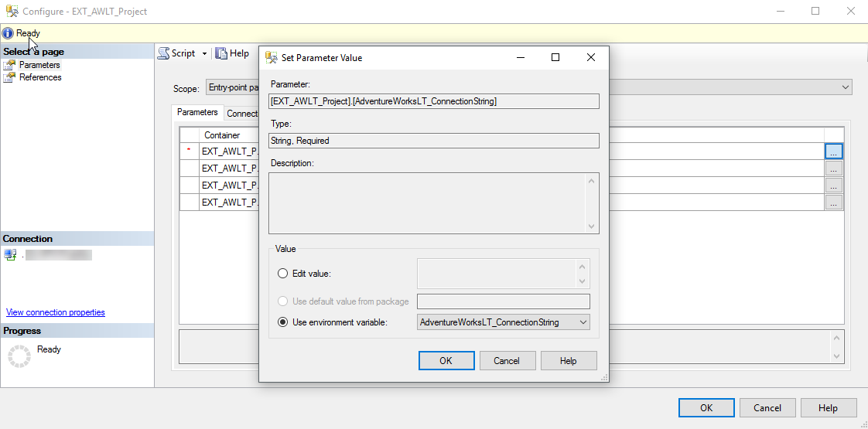Switch to the Connection Managers tab
The image size is (868, 429).
(x=242, y=114)
